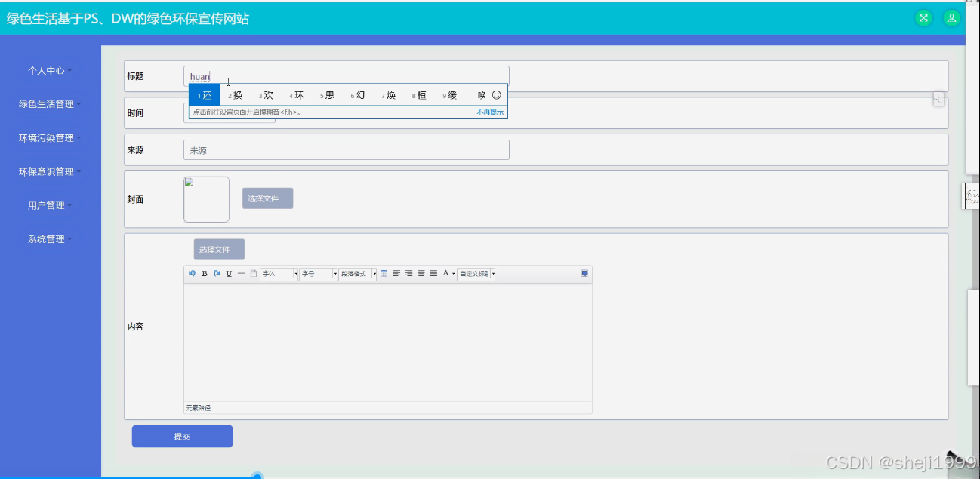Click the 提交 submit button
The height and width of the screenshot is (479, 980).
click(x=182, y=436)
